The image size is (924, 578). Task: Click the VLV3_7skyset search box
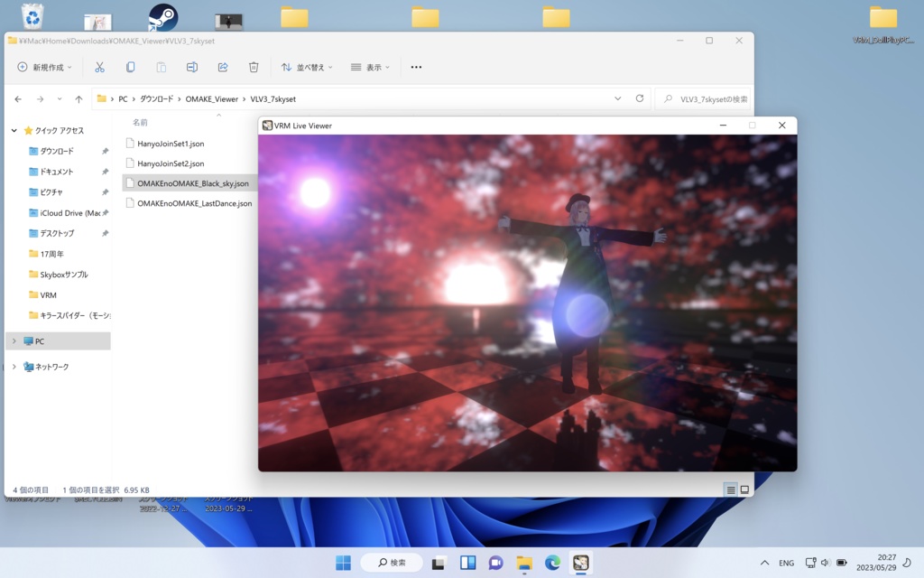(x=704, y=99)
